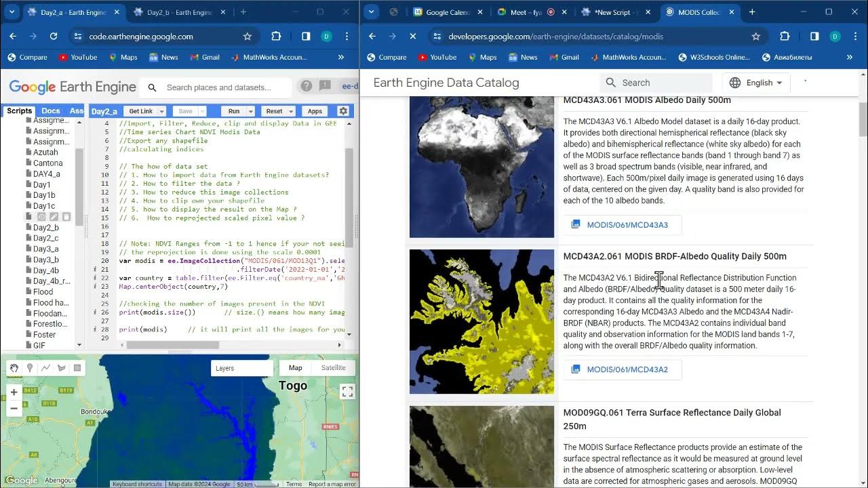The height and width of the screenshot is (488, 868).
Task: Open Reset dropdown arrow
Action: [291, 111]
